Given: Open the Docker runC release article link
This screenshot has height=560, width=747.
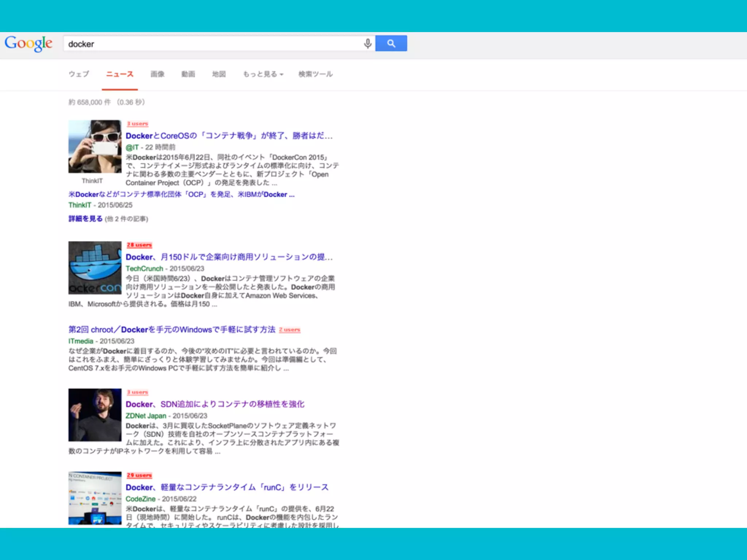Looking at the screenshot, I should tap(227, 487).
